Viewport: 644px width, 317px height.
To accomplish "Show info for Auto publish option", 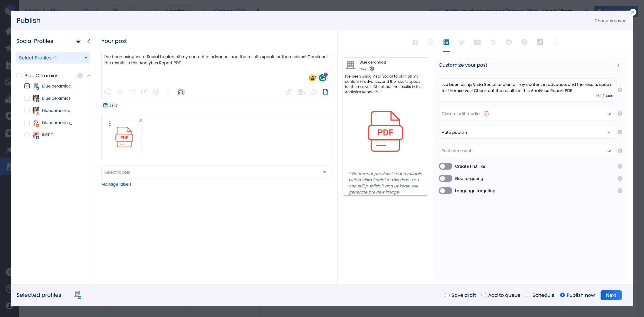I will (620, 132).
